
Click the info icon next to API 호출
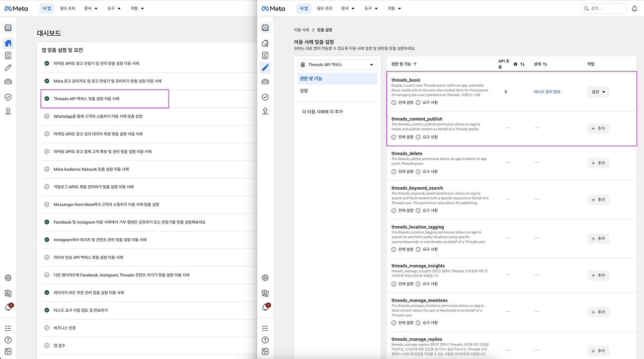pyautogui.click(x=515, y=64)
